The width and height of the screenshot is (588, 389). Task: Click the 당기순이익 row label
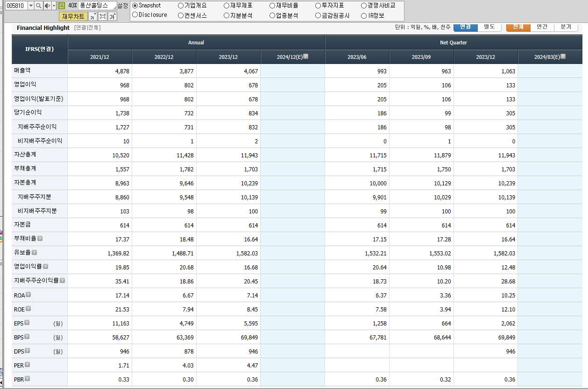click(x=28, y=113)
